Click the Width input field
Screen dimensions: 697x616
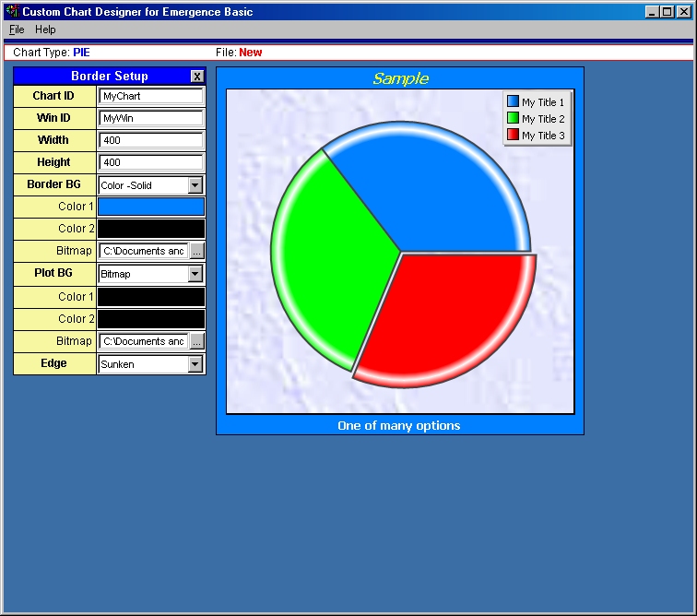(151, 140)
